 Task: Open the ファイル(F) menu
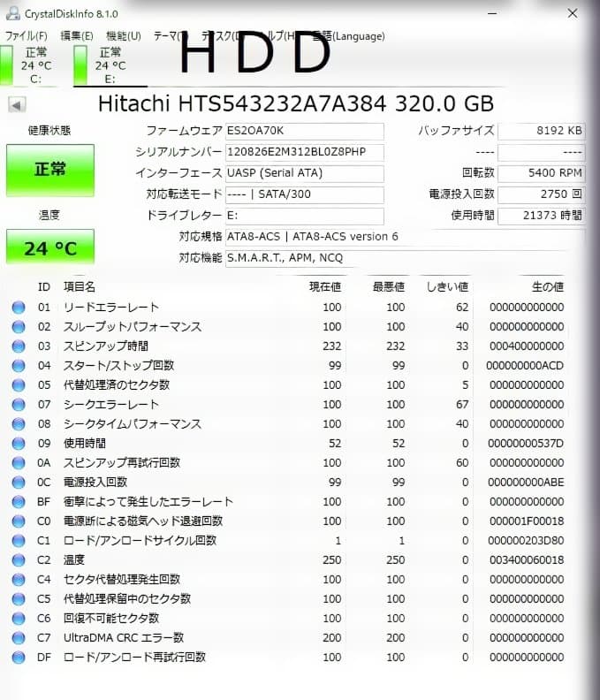pyautogui.click(x=26, y=36)
